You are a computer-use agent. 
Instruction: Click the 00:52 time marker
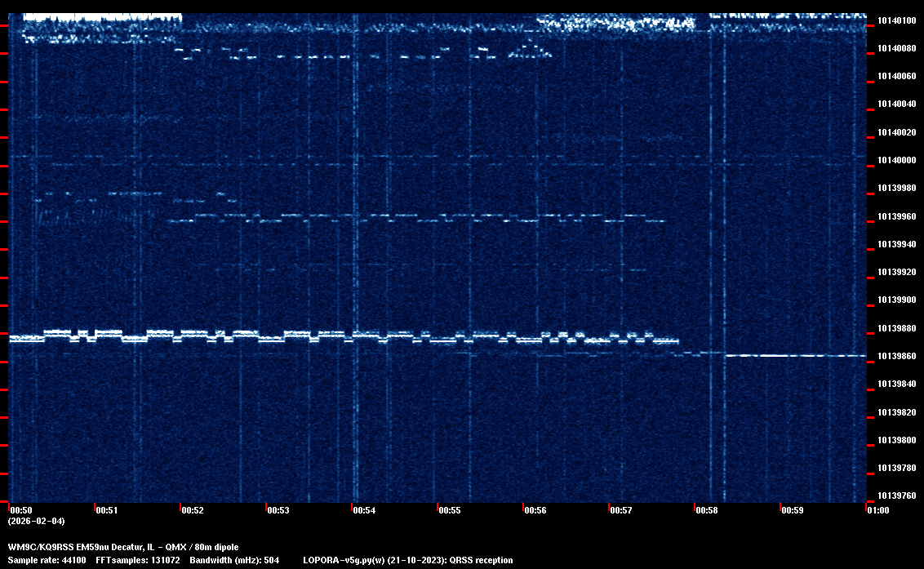[x=193, y=510]
